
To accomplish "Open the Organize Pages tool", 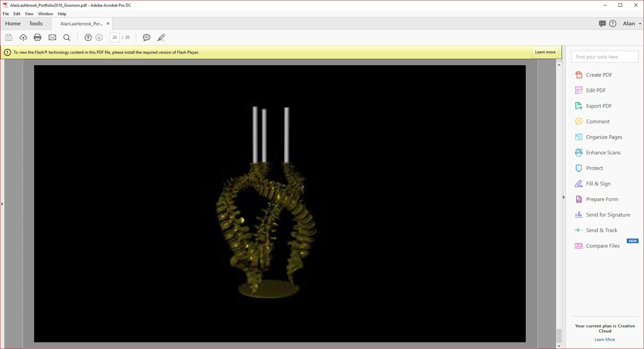I will pos(599,137).
